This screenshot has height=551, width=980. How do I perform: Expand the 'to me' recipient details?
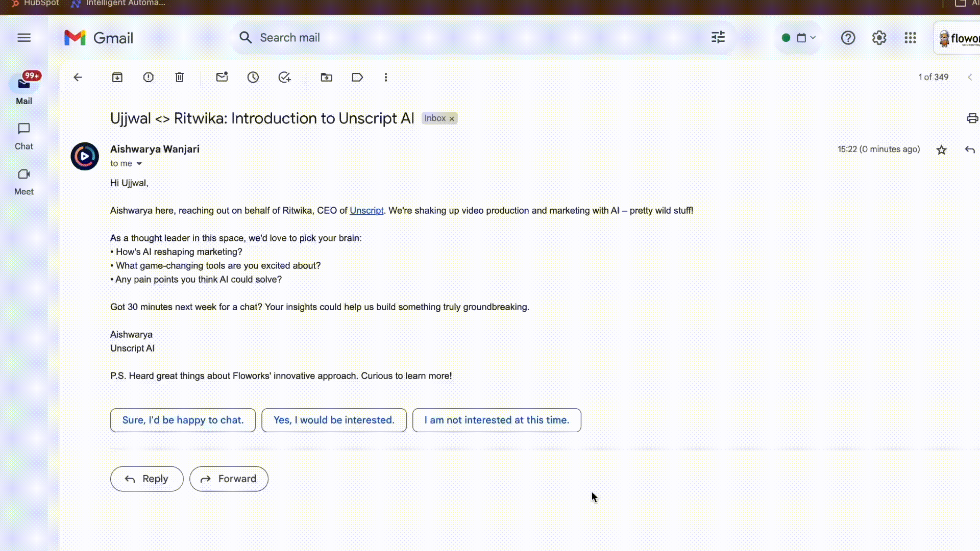tap(139, 164)
